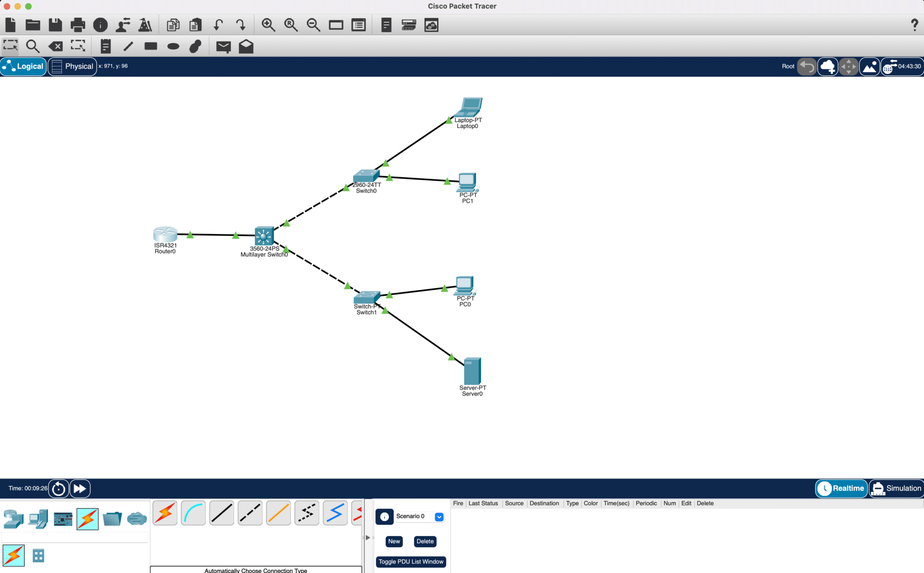Click the New scenario button

click(x=394, y=541)
